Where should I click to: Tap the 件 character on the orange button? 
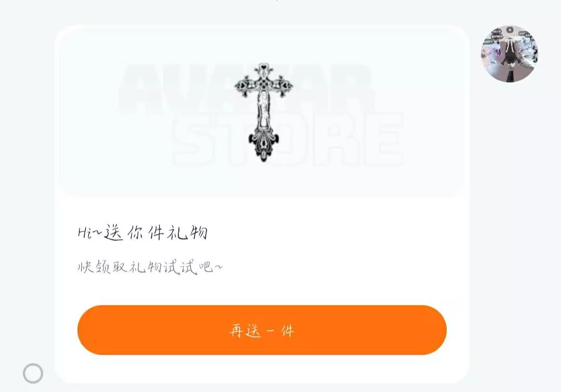[288, 331]
